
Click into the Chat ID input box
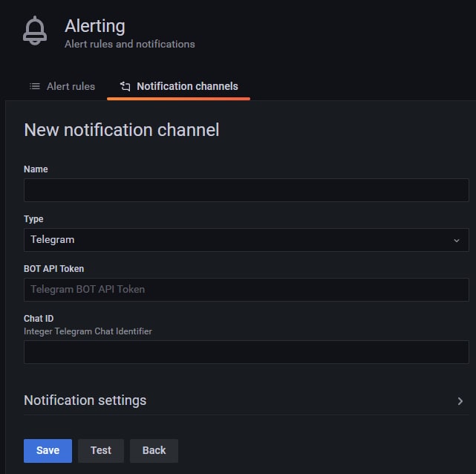[247, 352]
